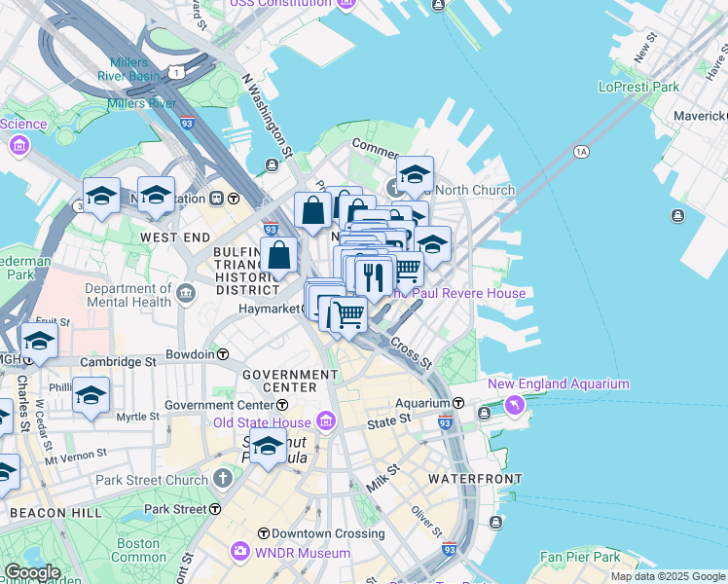The image size is (728, 584).
Task: Click the State St label
Action: pos(389,421)
